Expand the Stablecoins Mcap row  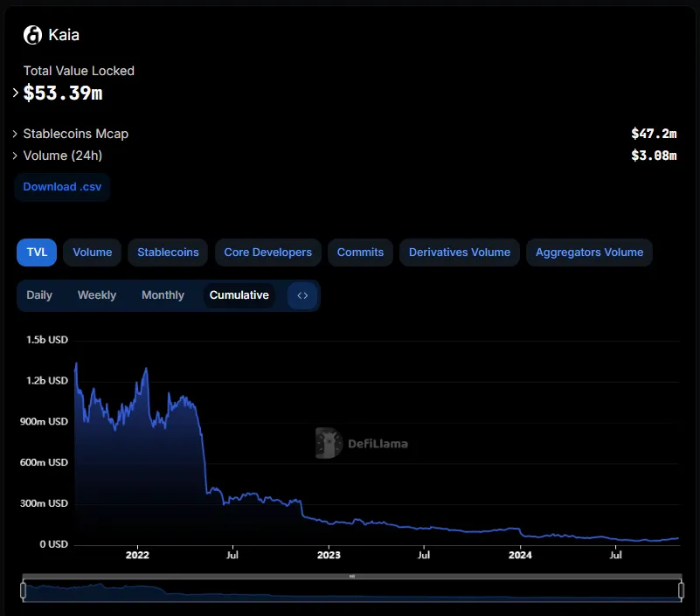click(x=16, y=134)
